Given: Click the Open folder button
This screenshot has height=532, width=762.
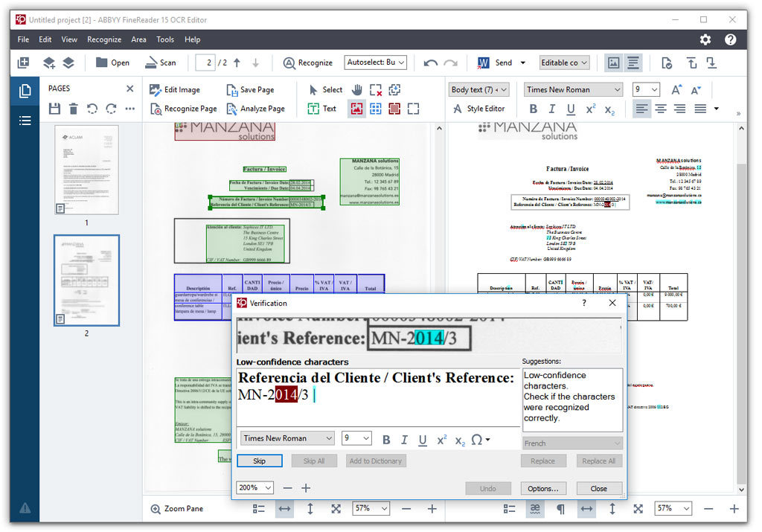Looking at the screenshot, I should [x=112, y=63].
